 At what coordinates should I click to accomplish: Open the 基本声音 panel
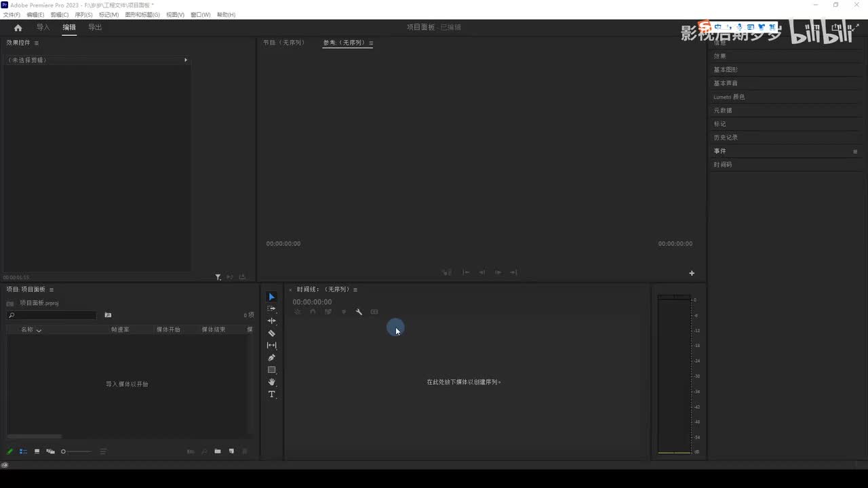[726, 83]
